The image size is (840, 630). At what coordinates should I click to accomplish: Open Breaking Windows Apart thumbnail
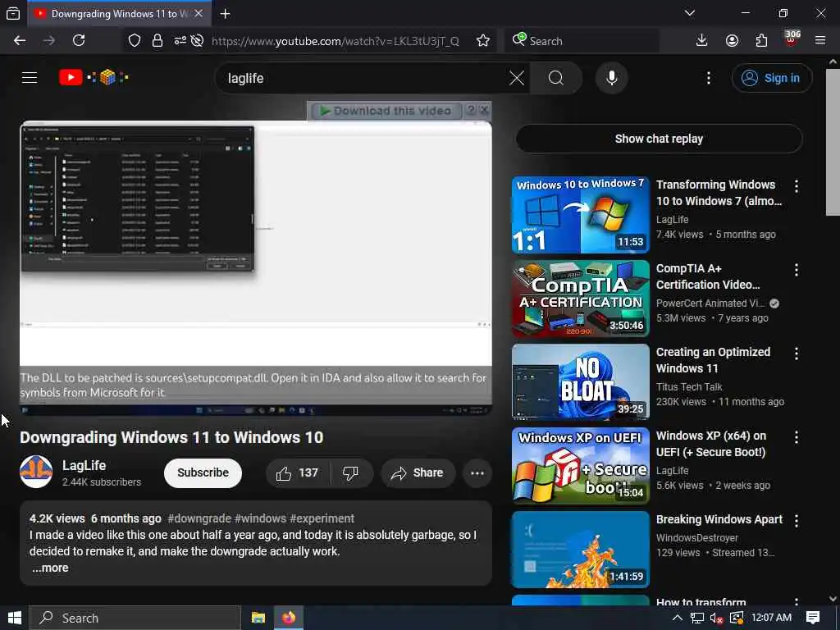(x=581, y=549)
